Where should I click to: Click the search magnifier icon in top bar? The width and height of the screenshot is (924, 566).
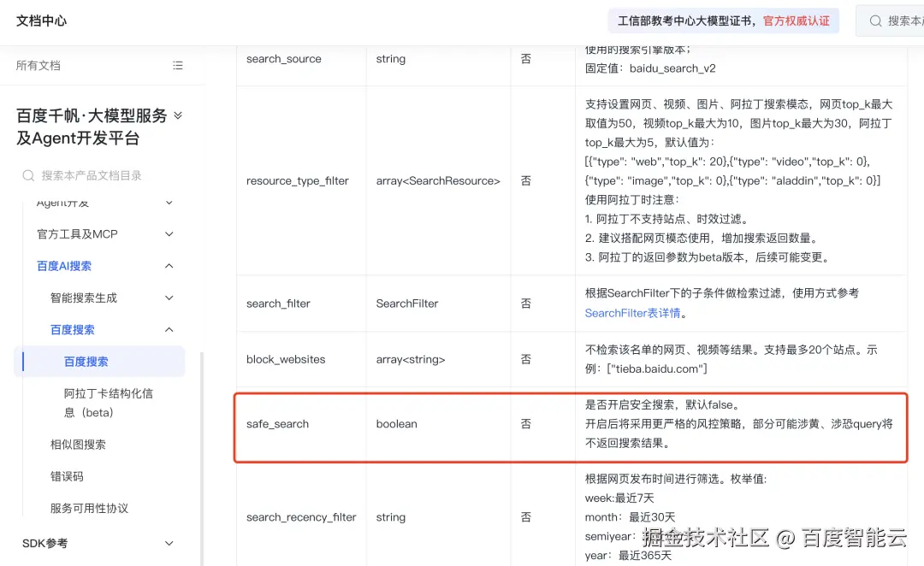pyautogui.click(x=876, y=21)
